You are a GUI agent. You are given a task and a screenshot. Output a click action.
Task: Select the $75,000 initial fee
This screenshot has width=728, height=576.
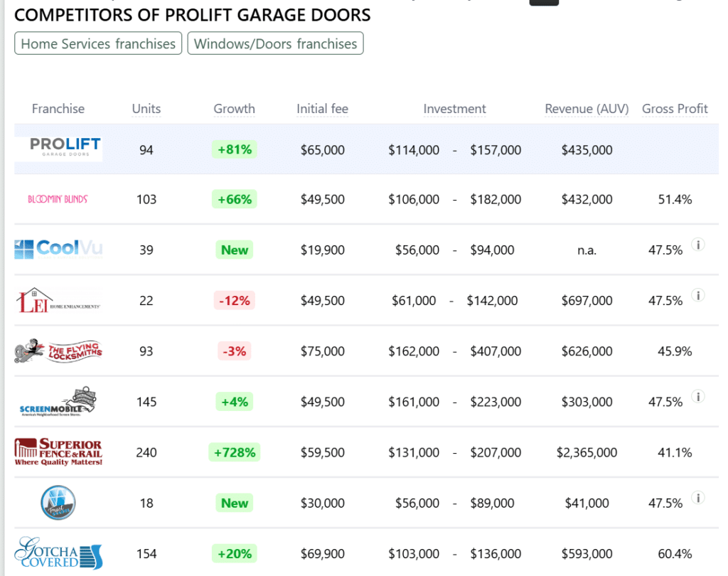click(322, 351)
